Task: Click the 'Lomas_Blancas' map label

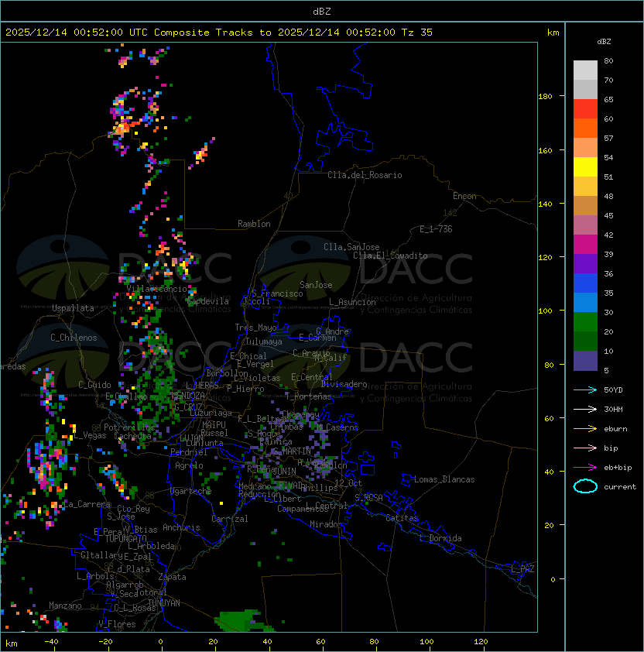Action: tap(444, 479)
